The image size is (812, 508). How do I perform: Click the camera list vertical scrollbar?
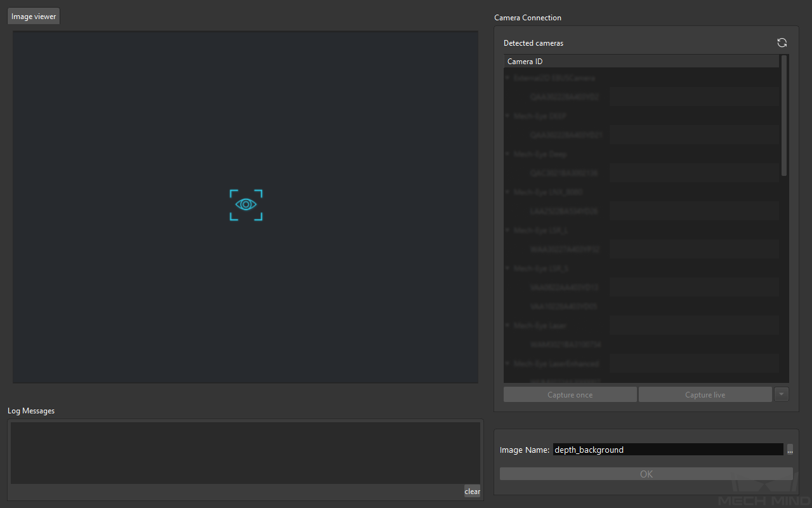[784, 116]
